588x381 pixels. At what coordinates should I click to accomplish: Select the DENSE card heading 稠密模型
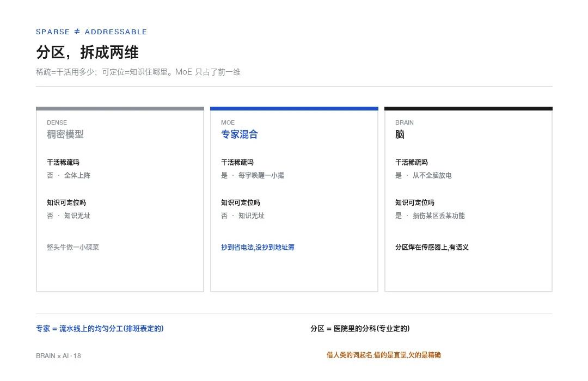65,134
